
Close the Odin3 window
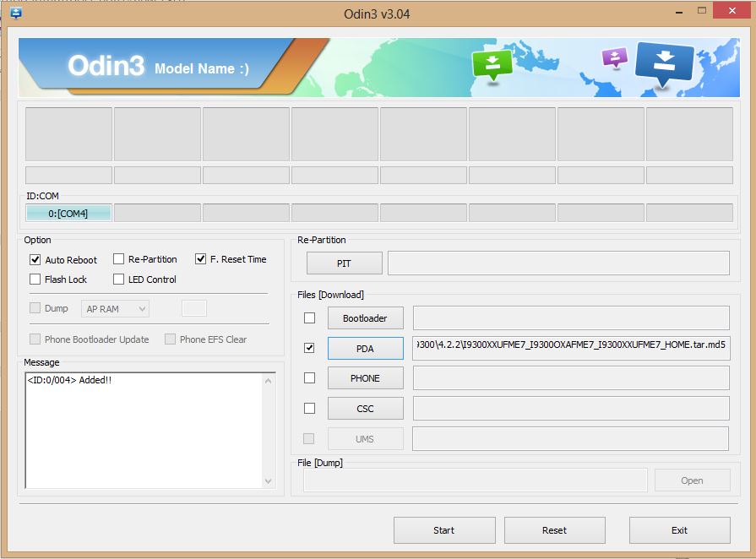point(732,11)
